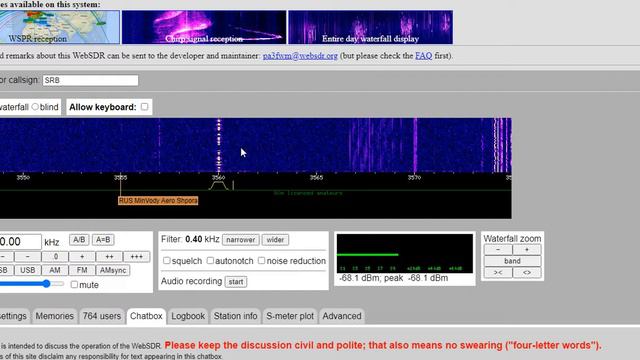Open the Station info tab
Viewport: 640px width, 360px height.
(x=236, y=316)
